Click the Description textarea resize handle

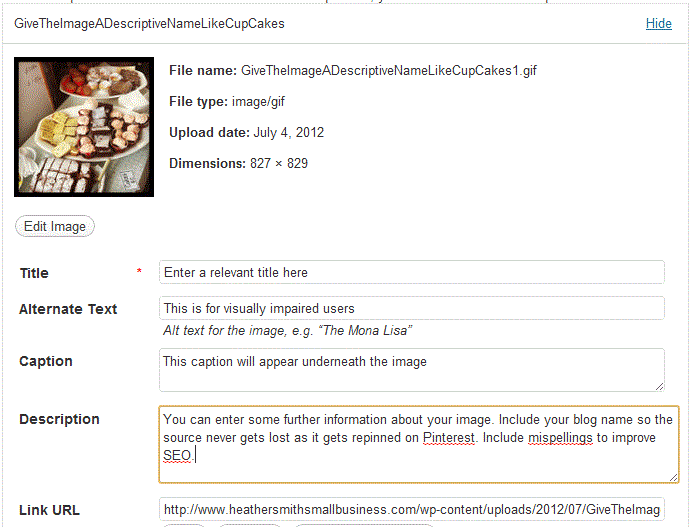pos(673,478)
